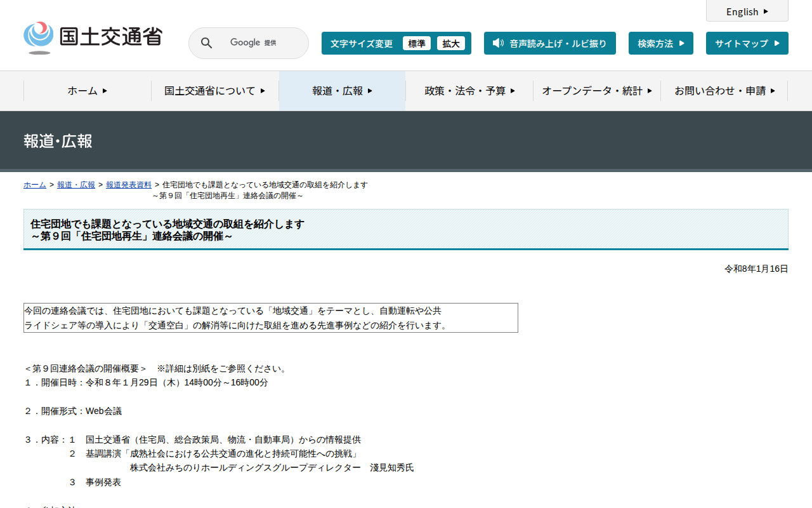812x508 pixels.
Task: Click the 報道・広報 breadcrumb link
Action: [76, 185]
